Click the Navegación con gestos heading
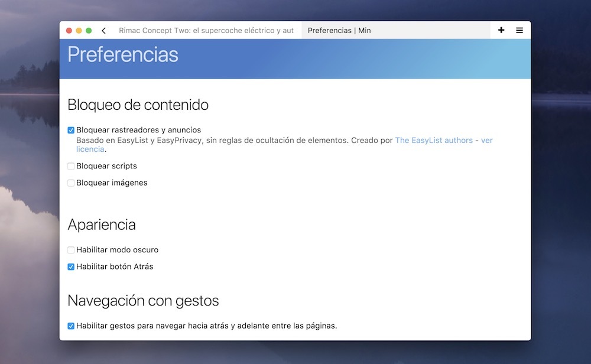The width and height of the screenshot is (591, 364). (144, 300)
